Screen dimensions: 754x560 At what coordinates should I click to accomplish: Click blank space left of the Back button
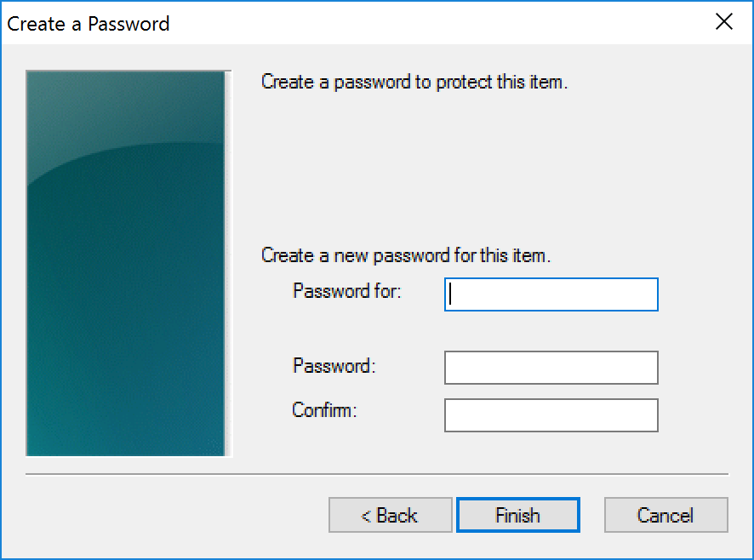[170, 515]
